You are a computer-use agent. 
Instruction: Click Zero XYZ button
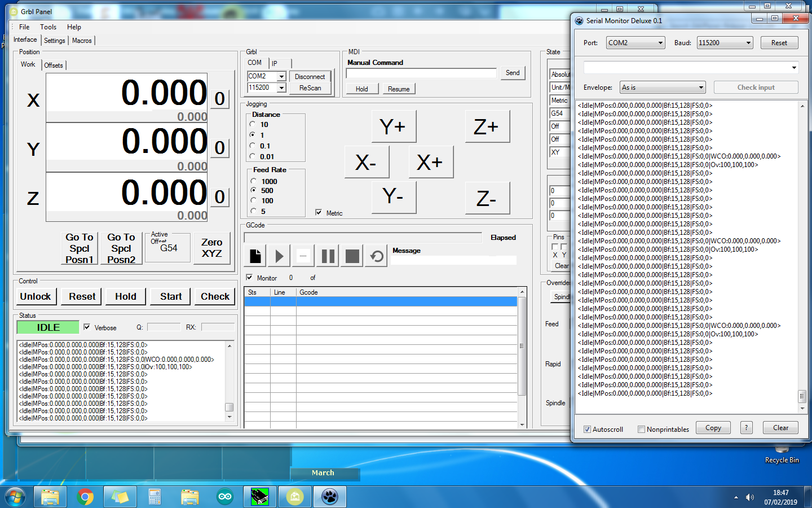[x=212, y=248]
